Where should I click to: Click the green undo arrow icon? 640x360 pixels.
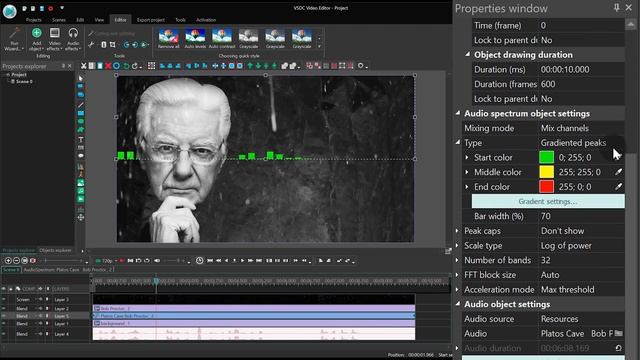tap(126, 66)
